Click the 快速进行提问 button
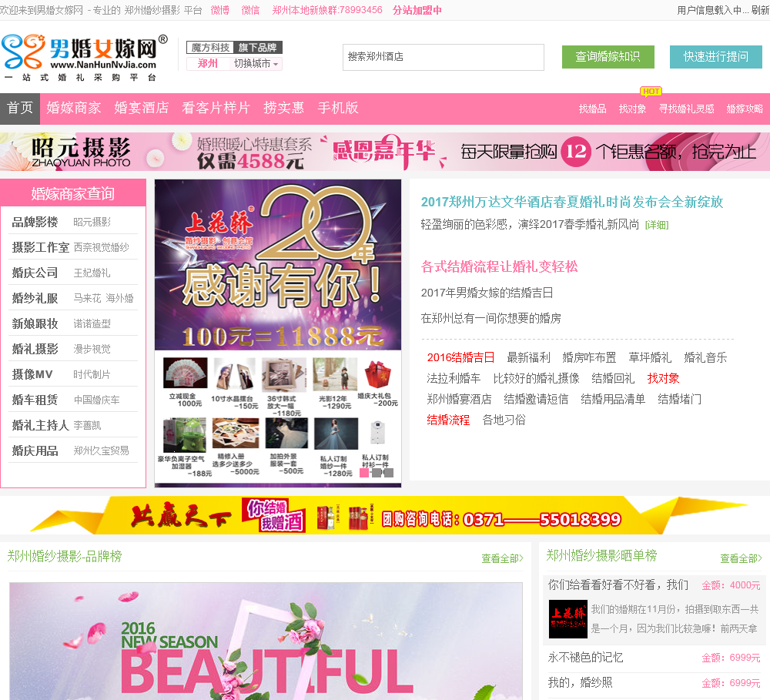This screenshot has width=770, height=700. tap(716, 57)
